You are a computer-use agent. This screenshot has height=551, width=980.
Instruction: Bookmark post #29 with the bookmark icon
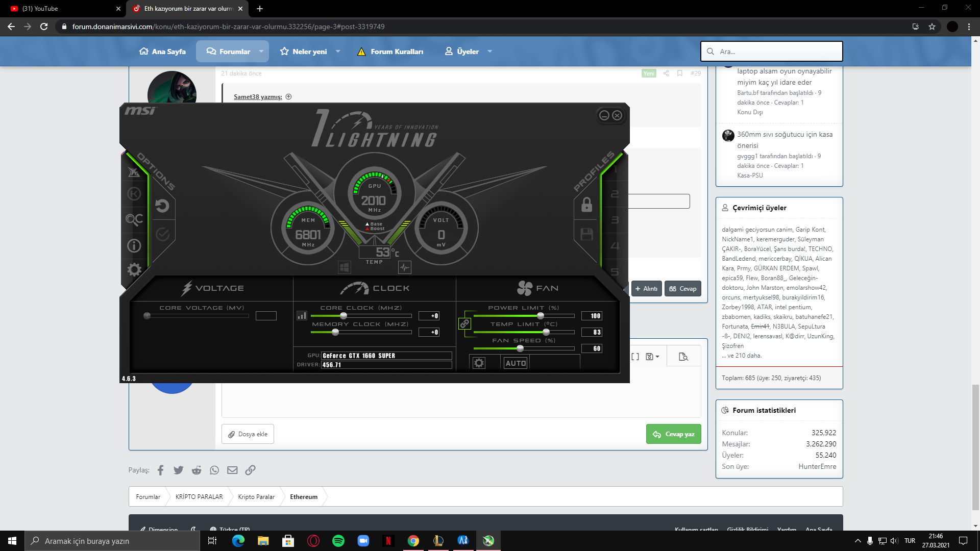(680, 73)
